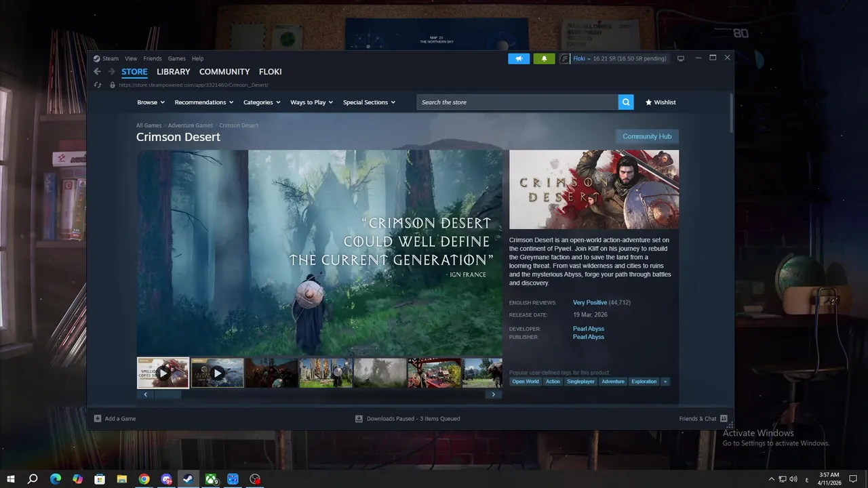This screenshot has width=868, height=488.
Task: Go forward with the right arrow
Action: click(112, 72)
